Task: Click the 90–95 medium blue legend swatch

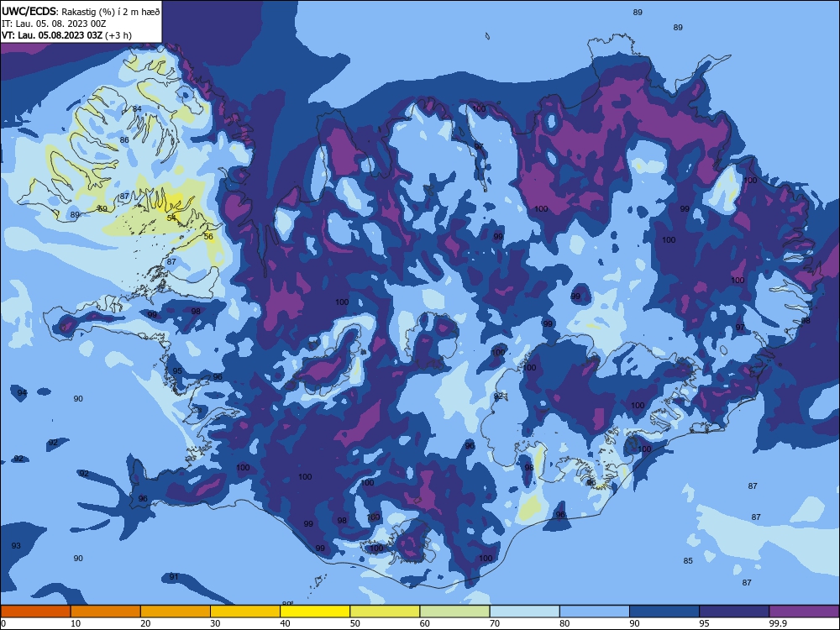Action: coord(664,612)
